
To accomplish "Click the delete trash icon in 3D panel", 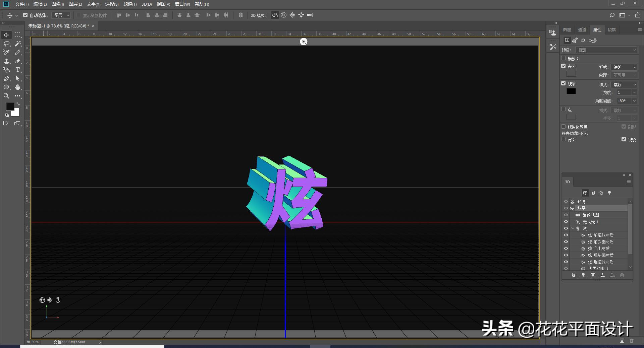I will [x=622, y=275].
